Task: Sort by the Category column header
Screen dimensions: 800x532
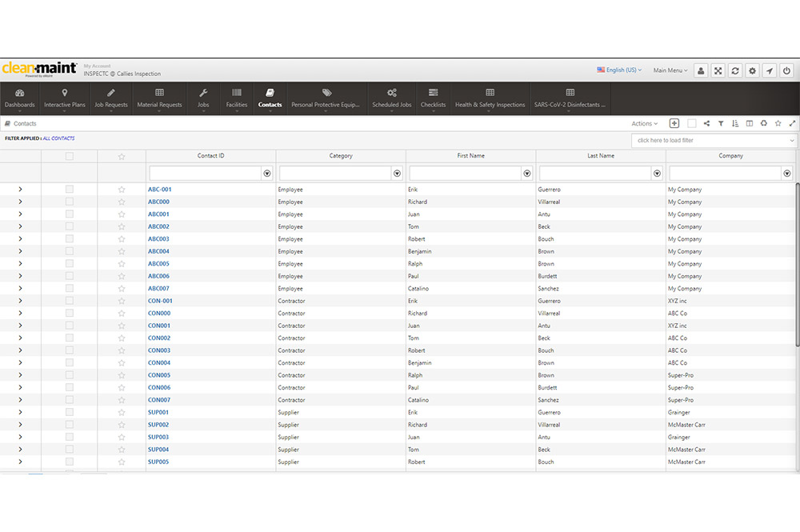Action: point(341,156)
